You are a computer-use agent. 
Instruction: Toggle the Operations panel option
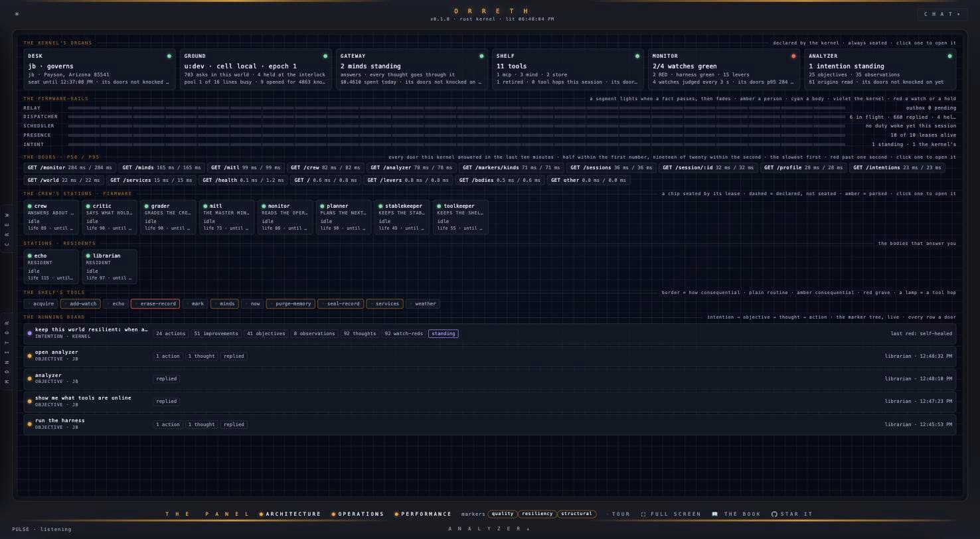358,514
